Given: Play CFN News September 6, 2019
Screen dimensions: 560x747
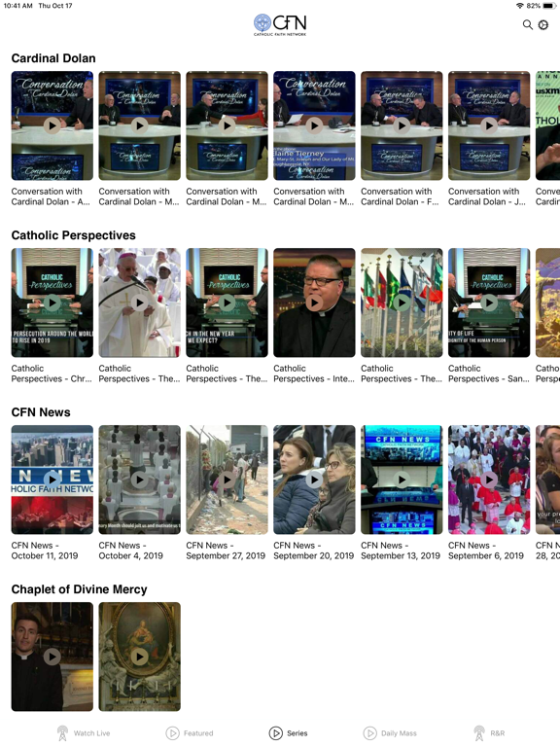Looking at the screenshot, I should [x=489, y=480].
